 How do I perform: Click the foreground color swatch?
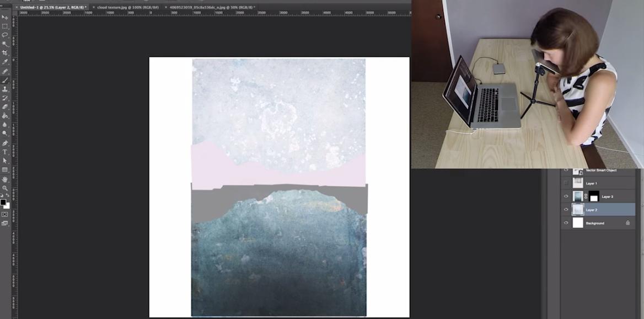click(3, 202)
